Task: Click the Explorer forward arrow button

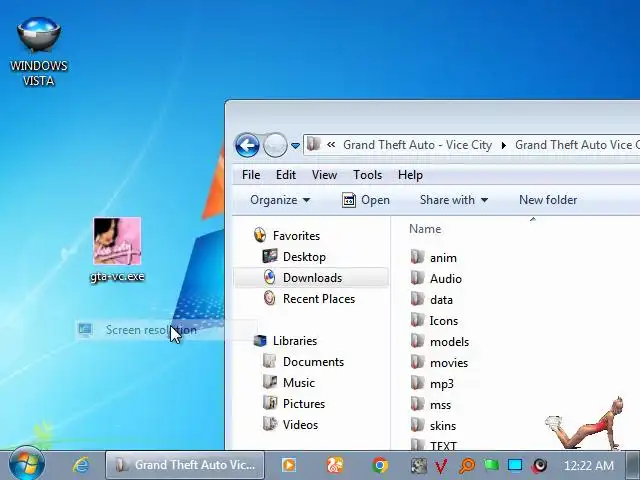Action: click(275, 145)
